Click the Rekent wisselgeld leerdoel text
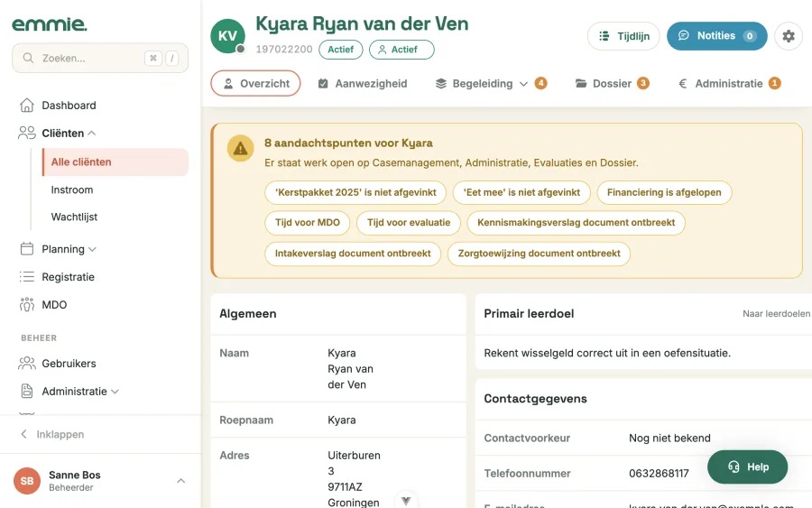Viewport: 812px width, 508px height. click(607, 353)
